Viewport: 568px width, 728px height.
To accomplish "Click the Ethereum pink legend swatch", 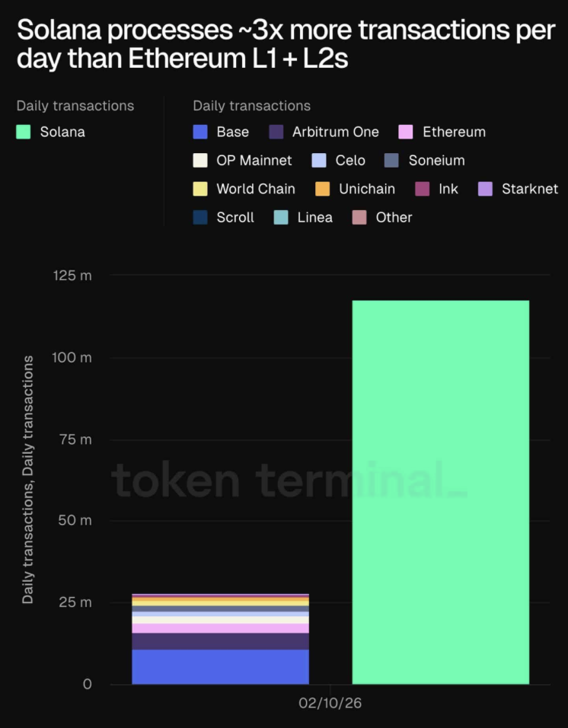I will 407,132.
